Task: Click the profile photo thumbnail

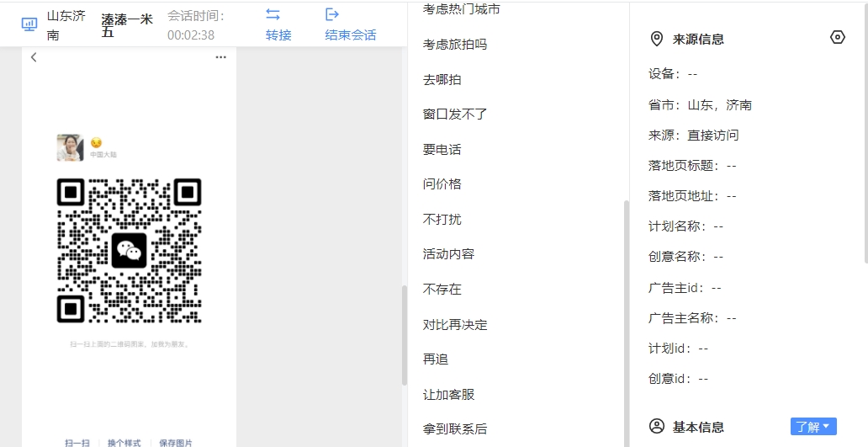Action: click(71, 147)
